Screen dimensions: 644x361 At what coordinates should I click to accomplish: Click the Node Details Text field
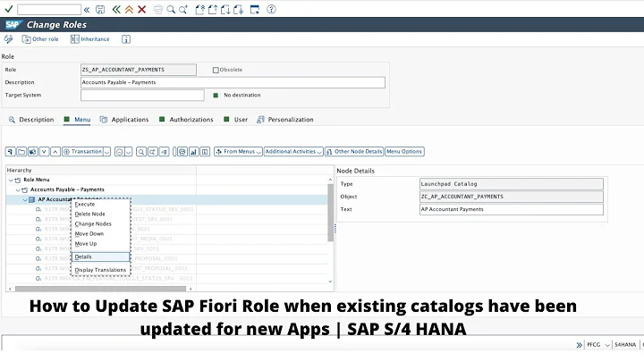pos(512,210)
